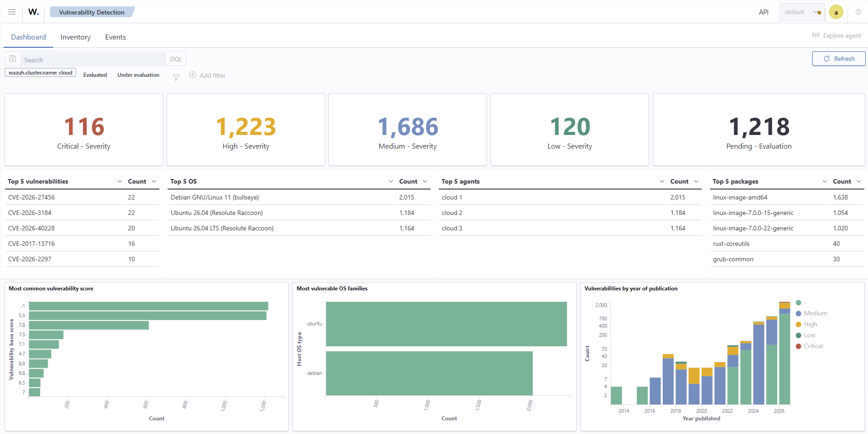Click the Explore agent icon
Screen dimensions: 868x434
point(816,35)
